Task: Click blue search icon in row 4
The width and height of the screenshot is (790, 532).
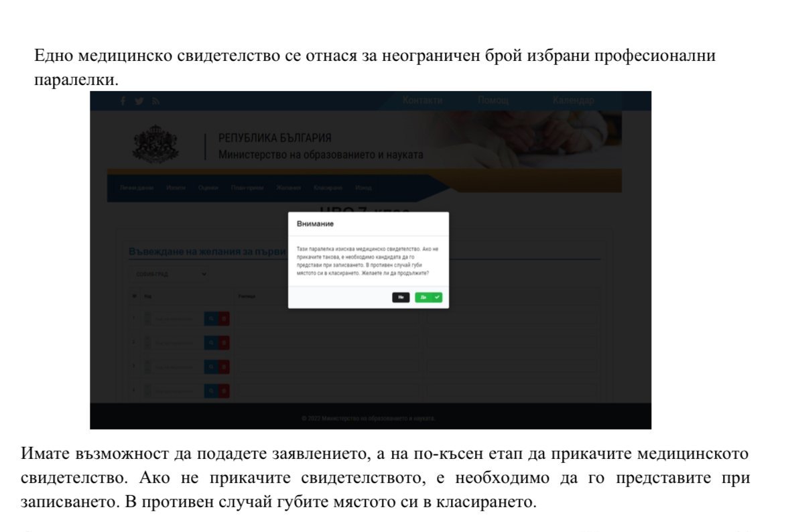Action: (210, 390)
